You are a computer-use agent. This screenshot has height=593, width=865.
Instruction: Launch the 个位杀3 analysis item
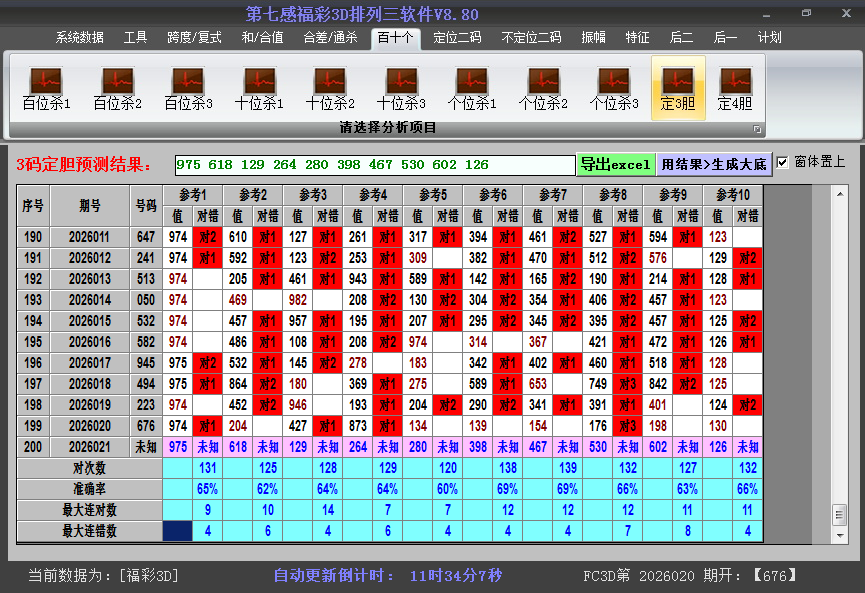pos(614,88)
